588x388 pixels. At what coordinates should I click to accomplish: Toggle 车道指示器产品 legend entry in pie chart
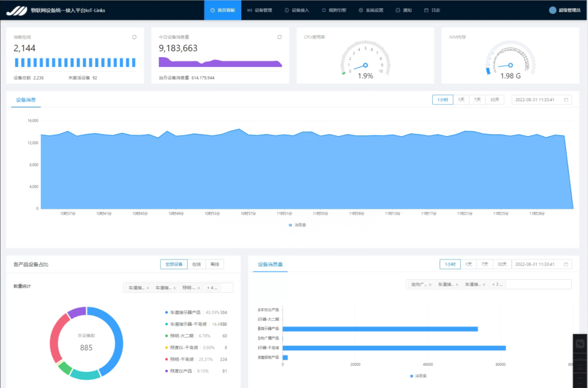185,312
